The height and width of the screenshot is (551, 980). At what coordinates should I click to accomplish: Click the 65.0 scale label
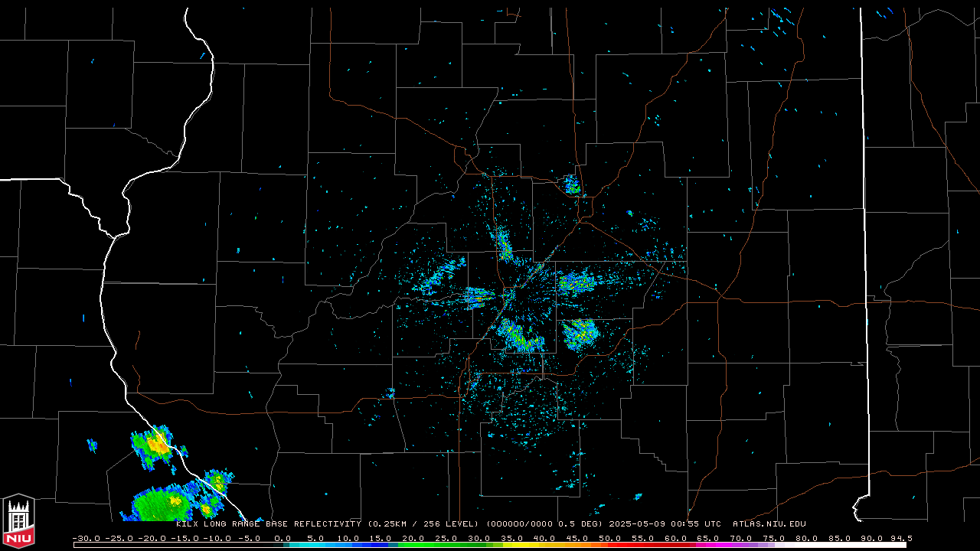(708, 538)
